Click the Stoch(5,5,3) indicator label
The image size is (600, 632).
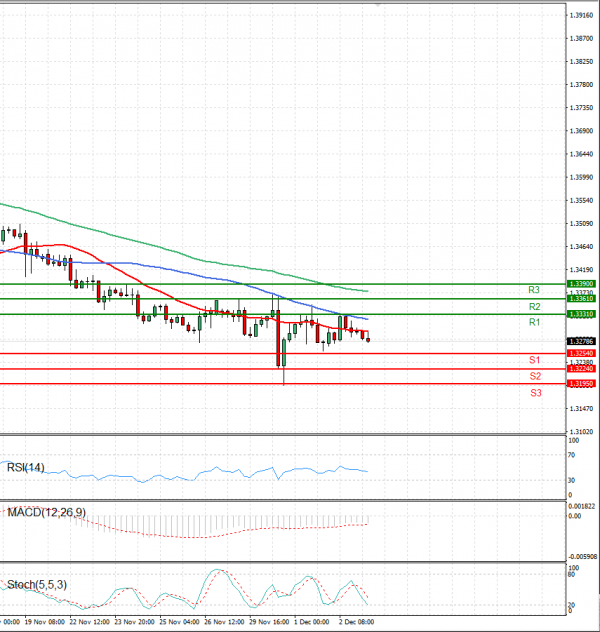click(x=37, y=584)
